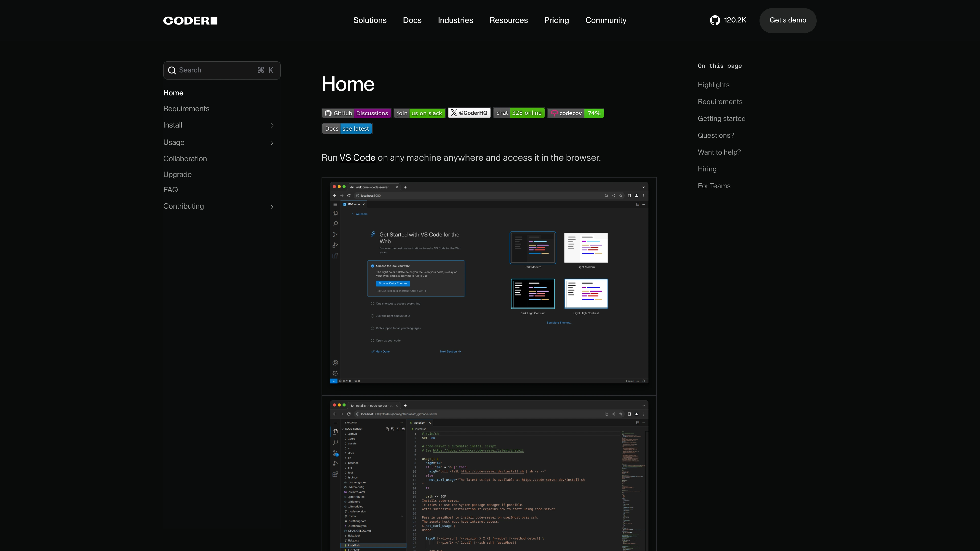This screenshot has width=980, height=551.
Task: Click the Extensions icon in the install.sh screenshot
Action: (x=335, y=474)
